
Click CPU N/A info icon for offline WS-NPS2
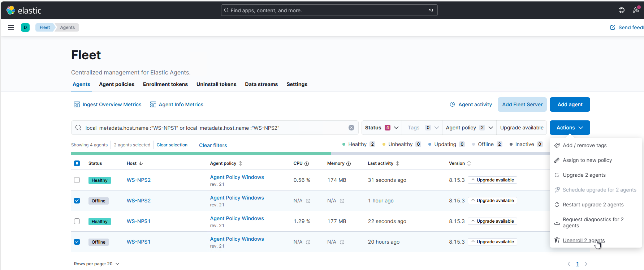click(x=308, y=201)
